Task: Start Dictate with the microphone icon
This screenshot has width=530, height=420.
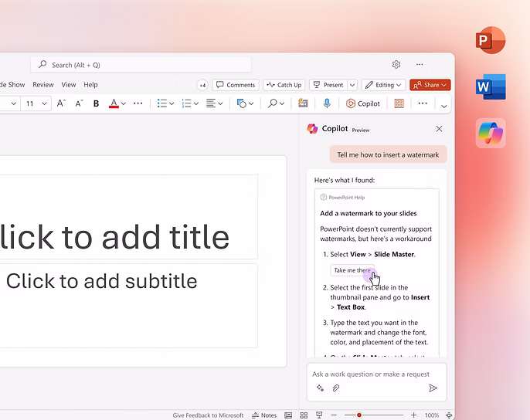Action: tap(327, 103)
